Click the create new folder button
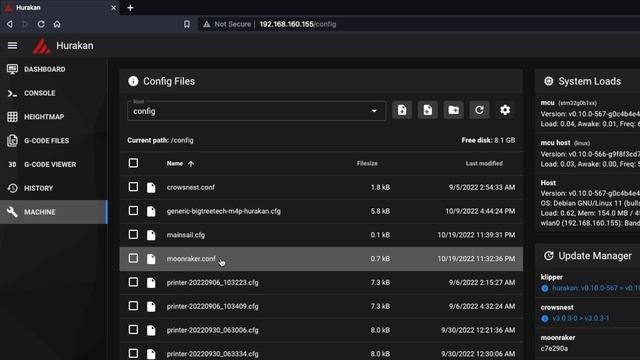 453,110
